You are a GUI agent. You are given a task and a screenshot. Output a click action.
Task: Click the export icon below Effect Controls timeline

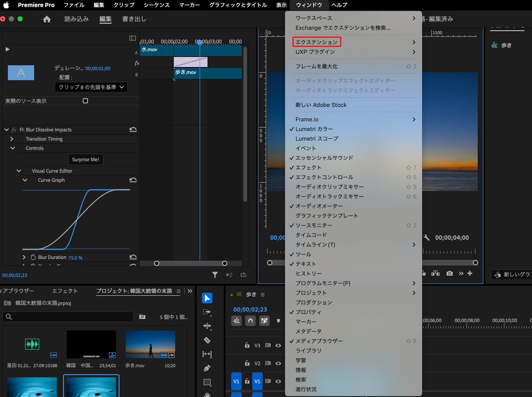(x=243, y=275)
